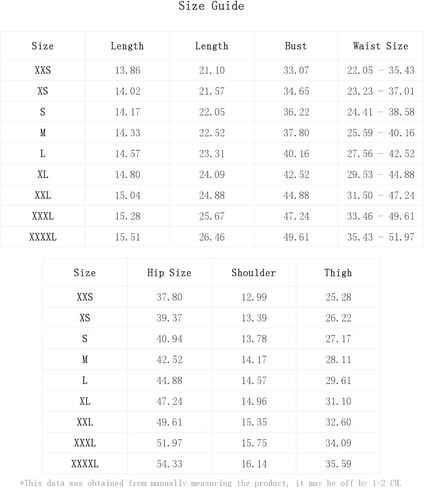424x488 pixels.
Task: Select the XXS row in top table
Action: click(x=212, y=70)
